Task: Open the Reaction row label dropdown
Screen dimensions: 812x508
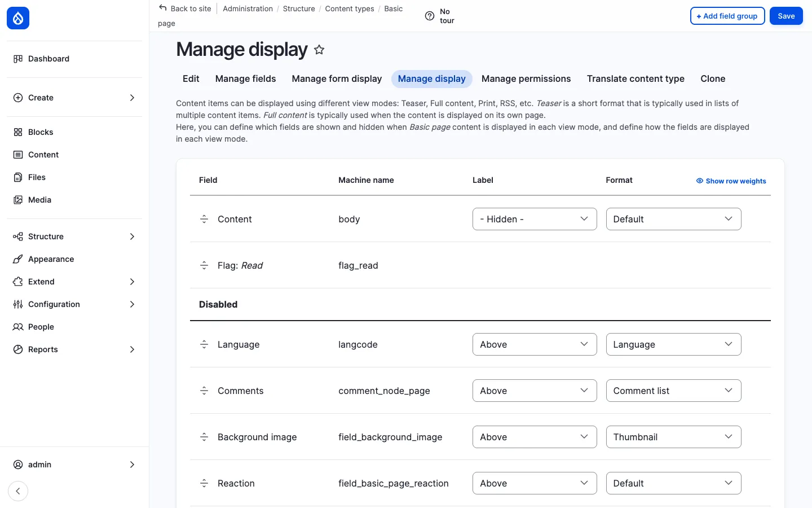Action: pyautogui.click(x=535, y=483)
